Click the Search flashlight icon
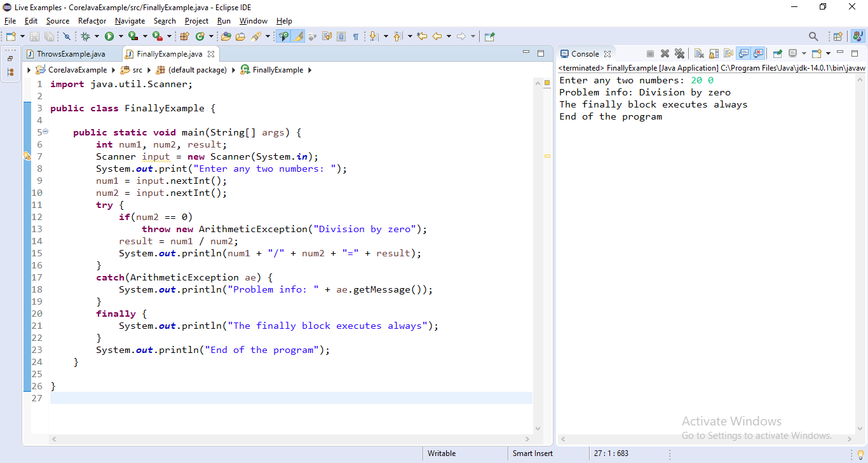This screenshot has height=463, width=868. (256, 36)
